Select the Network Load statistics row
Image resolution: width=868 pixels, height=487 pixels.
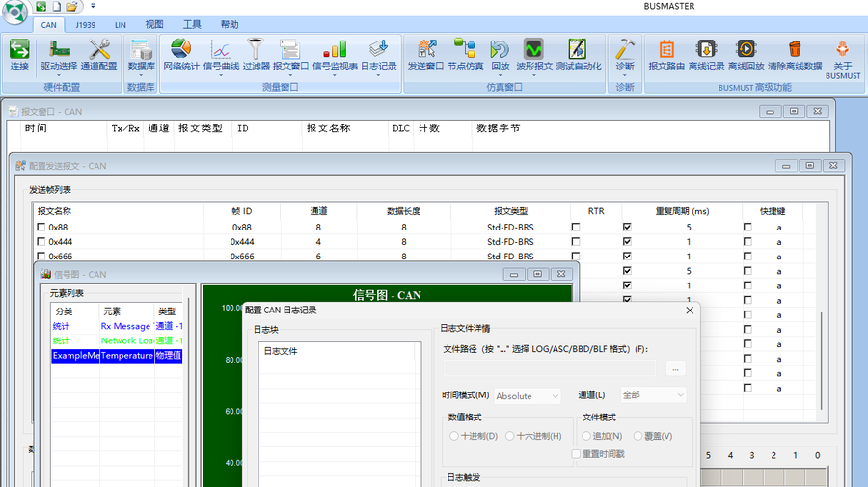(117, 341)
